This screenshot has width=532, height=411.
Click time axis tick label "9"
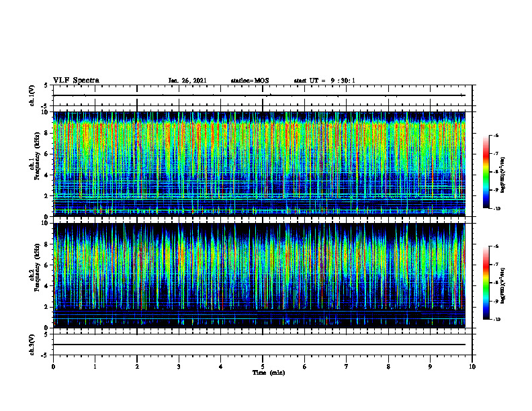pos(430,367)
